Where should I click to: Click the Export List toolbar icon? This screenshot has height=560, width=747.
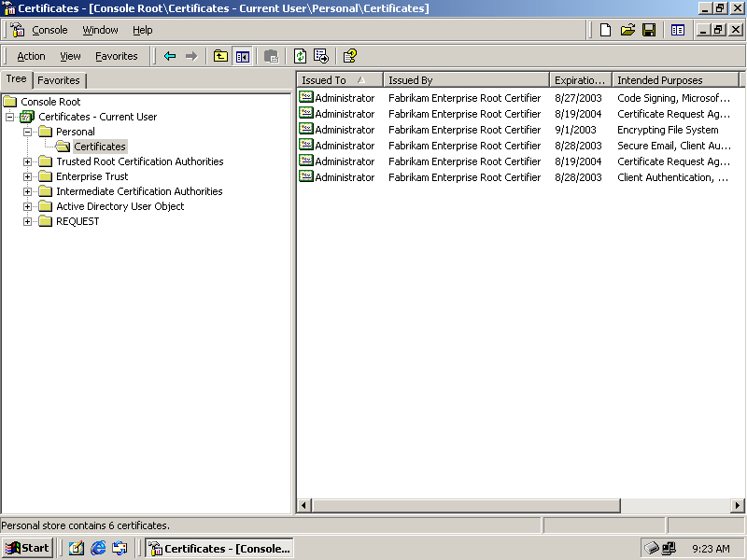[x=321, y=56]
